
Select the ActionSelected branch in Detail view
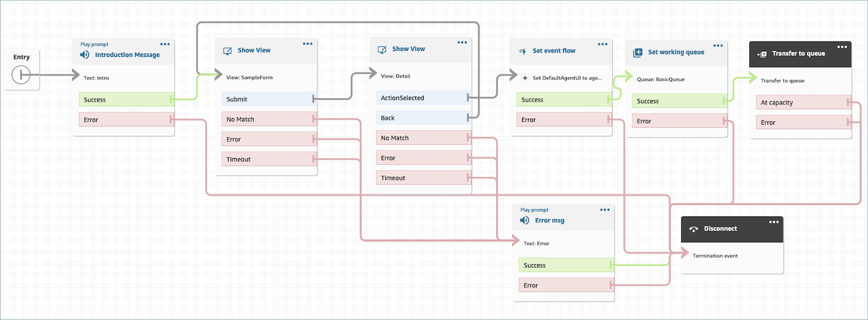pos(422,98)
